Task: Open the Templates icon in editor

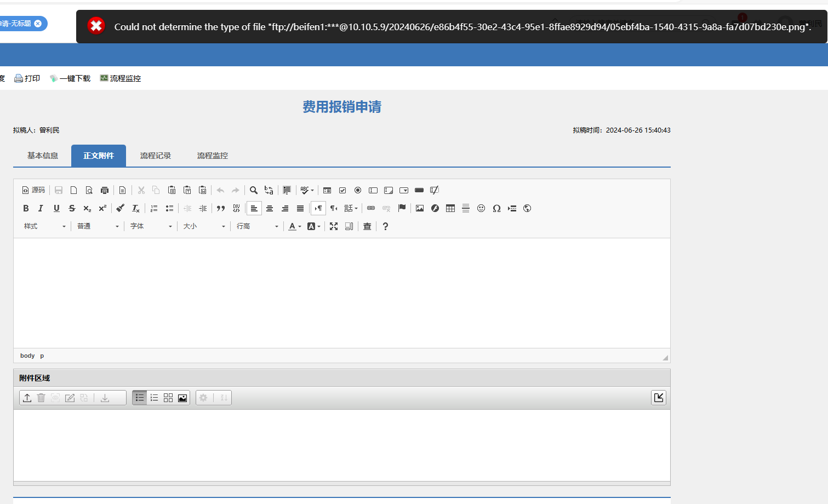Action: click(x=123, y=190)
